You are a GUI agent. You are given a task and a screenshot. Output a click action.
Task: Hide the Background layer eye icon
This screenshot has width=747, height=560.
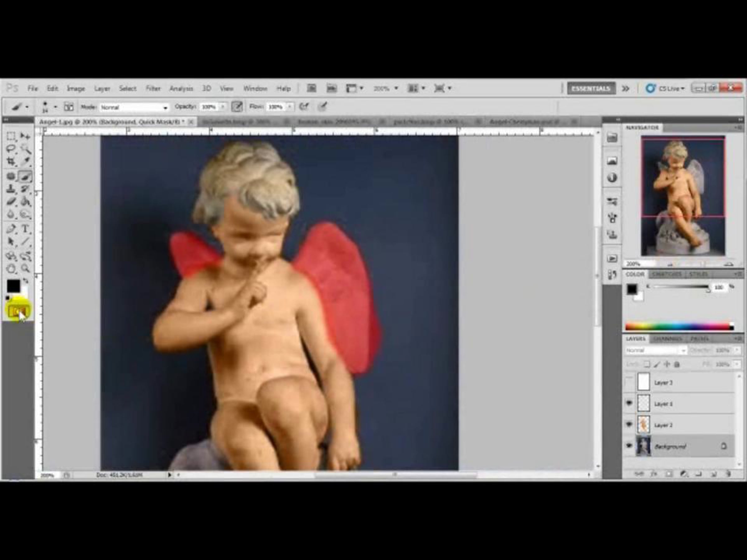point(629,446)
